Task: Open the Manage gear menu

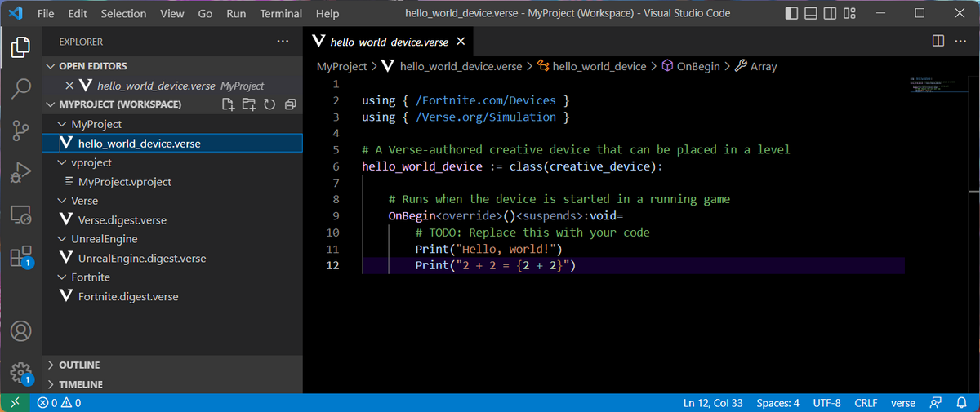Action: (x=20, y=374)
